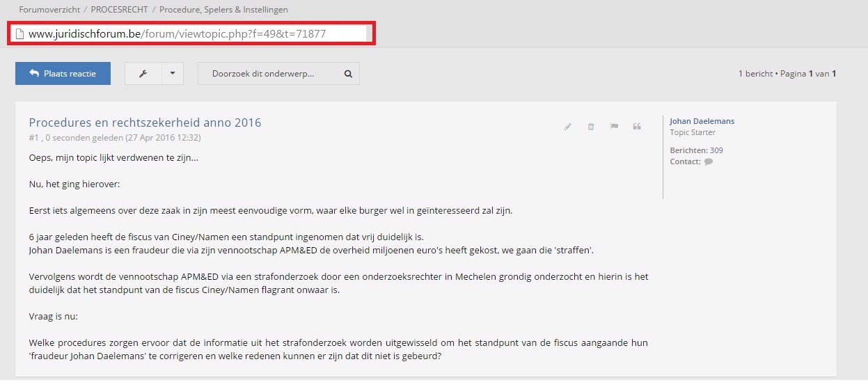The image size is (868, 387).
Task: Delete the post using the trash icon
Action: [591, 127]
